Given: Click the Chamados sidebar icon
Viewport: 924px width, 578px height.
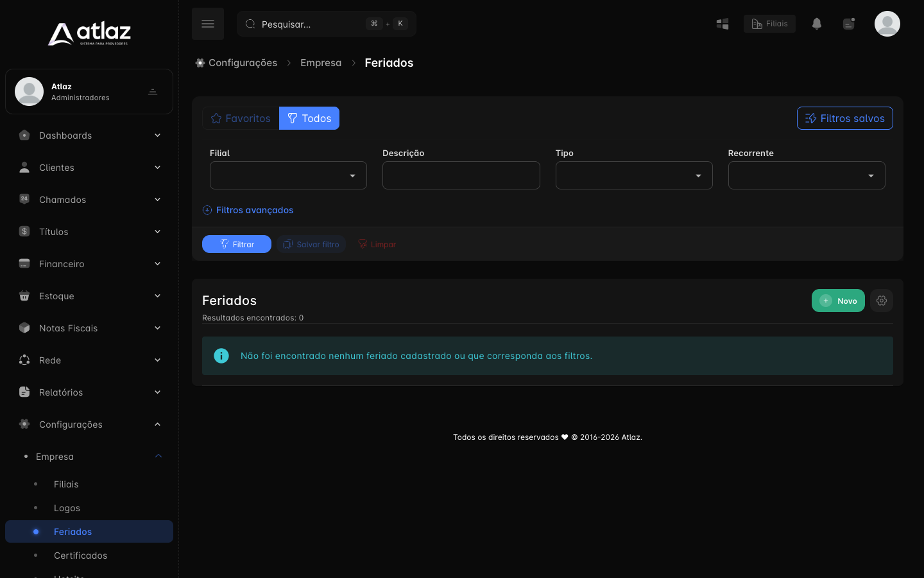Looking at the screenshot, I should point(24,200).
